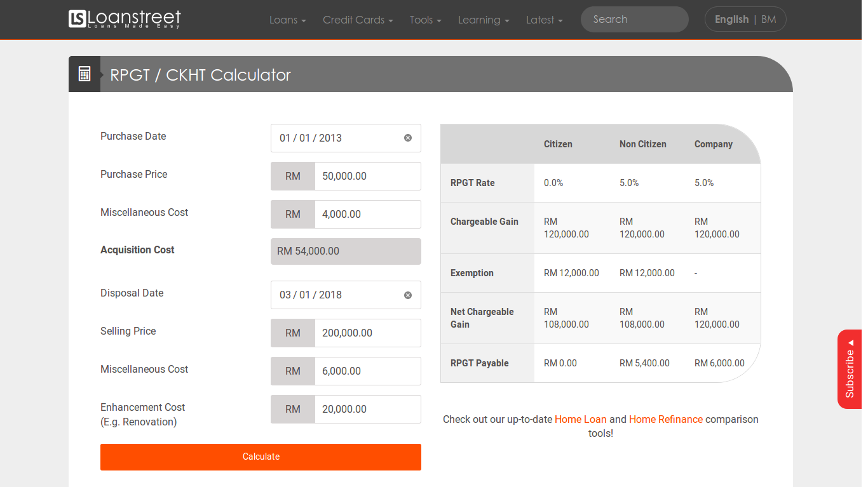Expand the Subscribe side tab
The height and width of the screenshot is (487, 868).
(850, 370)
